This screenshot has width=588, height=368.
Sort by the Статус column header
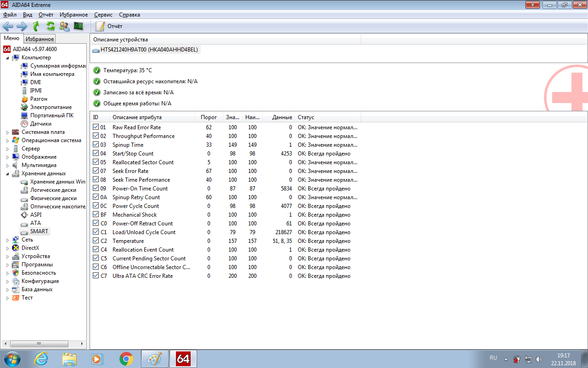point(328,117)
